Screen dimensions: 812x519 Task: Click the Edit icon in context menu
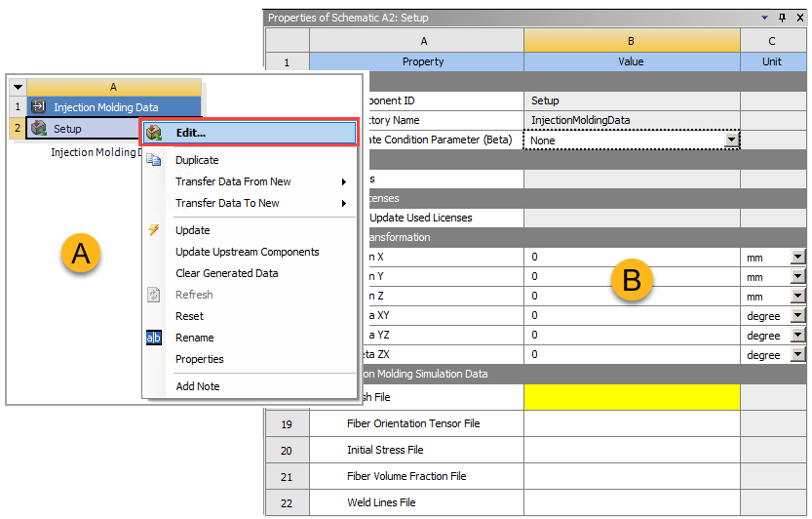pos(154,133)
